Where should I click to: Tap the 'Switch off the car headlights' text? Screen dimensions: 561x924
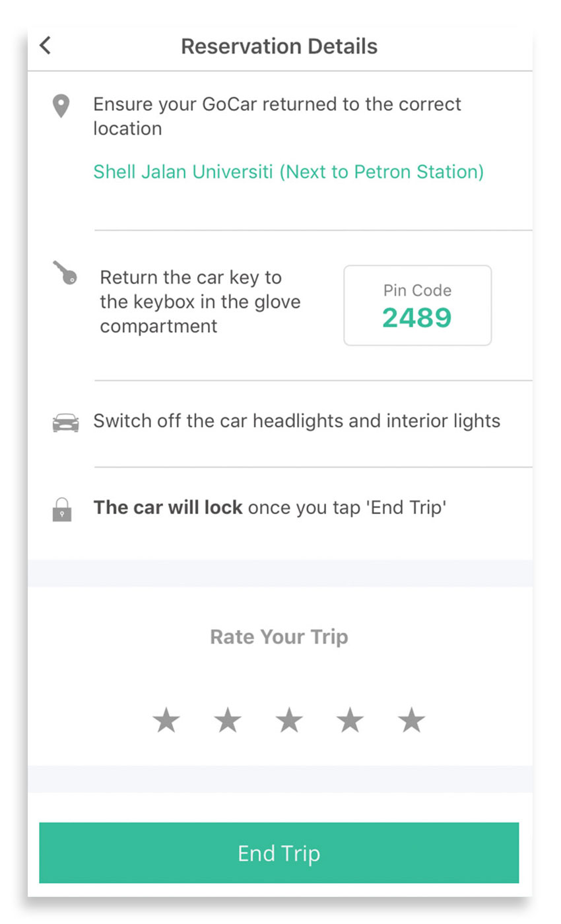coord(296,421)
